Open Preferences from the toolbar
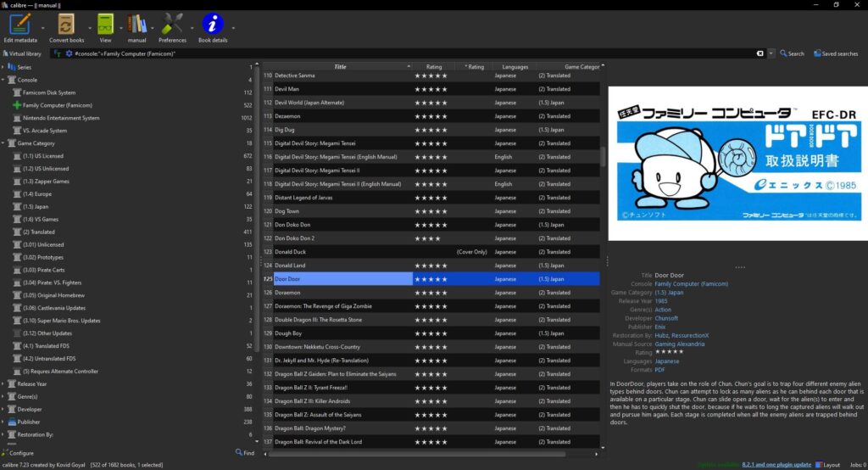868x470 pixels. pyautogui.click(x=172, y=28)
